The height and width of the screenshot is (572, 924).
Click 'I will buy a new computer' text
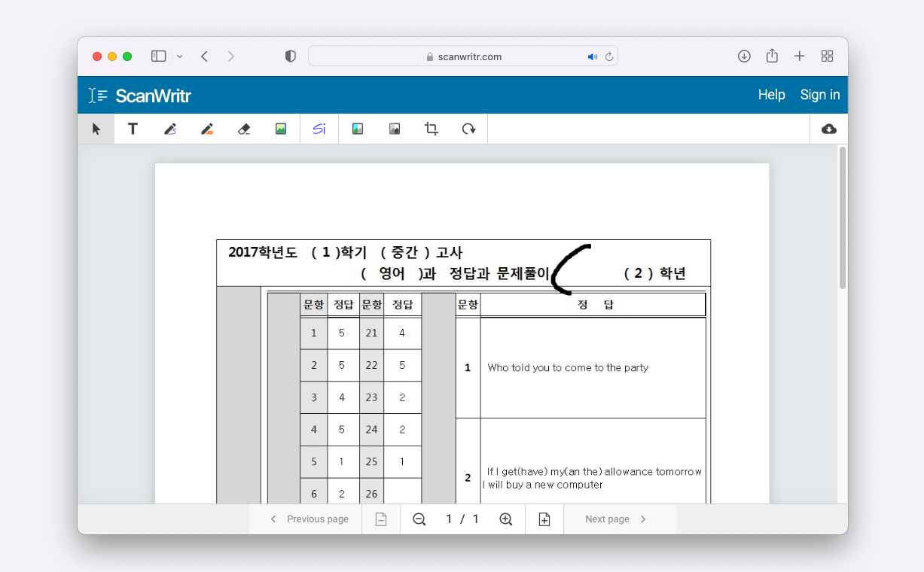(543, 485)
